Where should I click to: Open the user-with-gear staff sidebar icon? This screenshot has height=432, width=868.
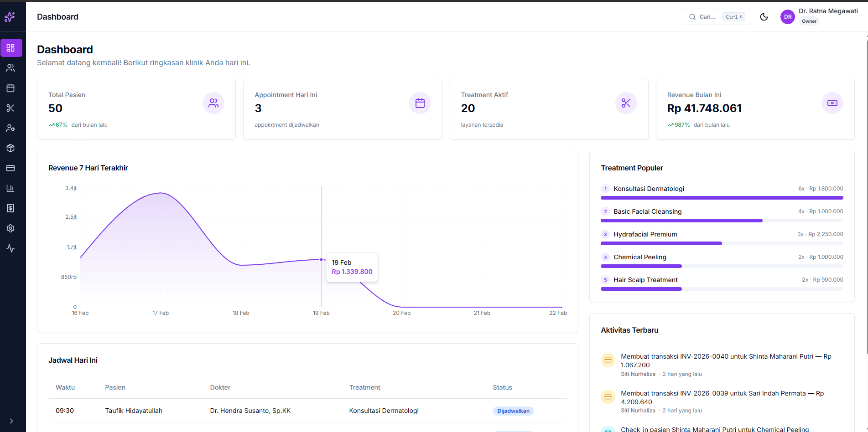click(x=10, y=128)
